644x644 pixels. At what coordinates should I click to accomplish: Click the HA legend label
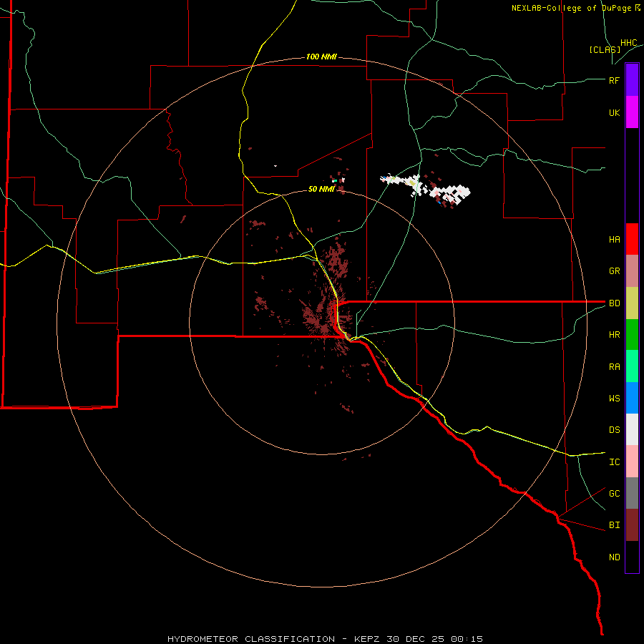614,240
